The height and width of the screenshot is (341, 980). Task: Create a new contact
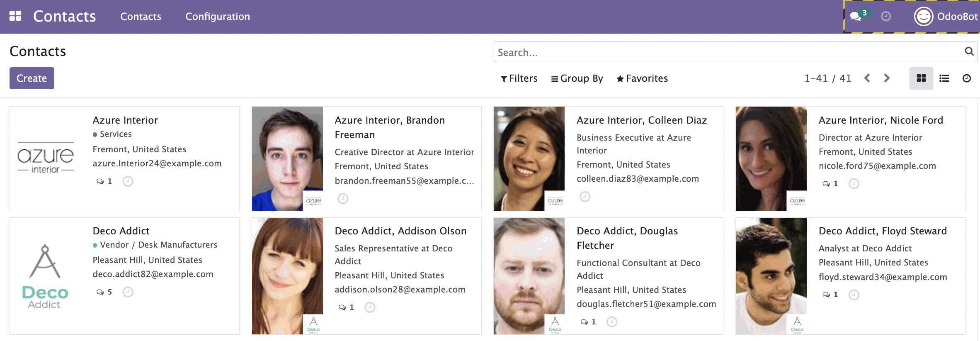tap(32, 78)
